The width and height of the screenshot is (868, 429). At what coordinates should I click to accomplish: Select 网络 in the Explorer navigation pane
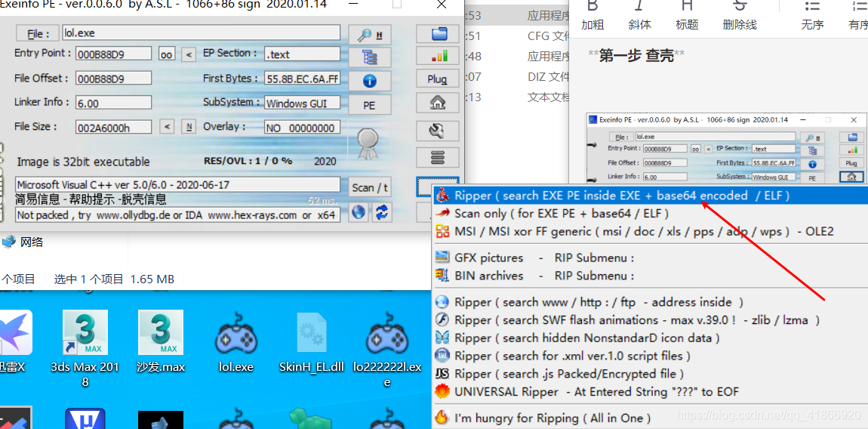coord(23,242)
